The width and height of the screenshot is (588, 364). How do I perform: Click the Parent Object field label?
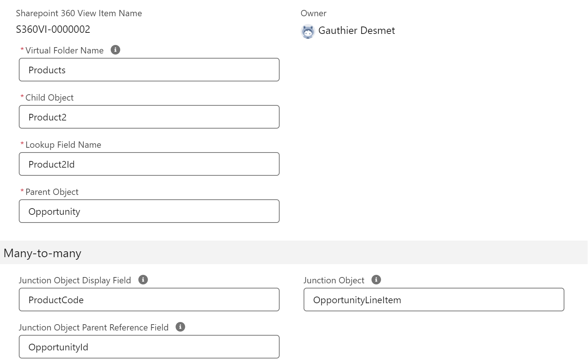click(x=52, y=192)
